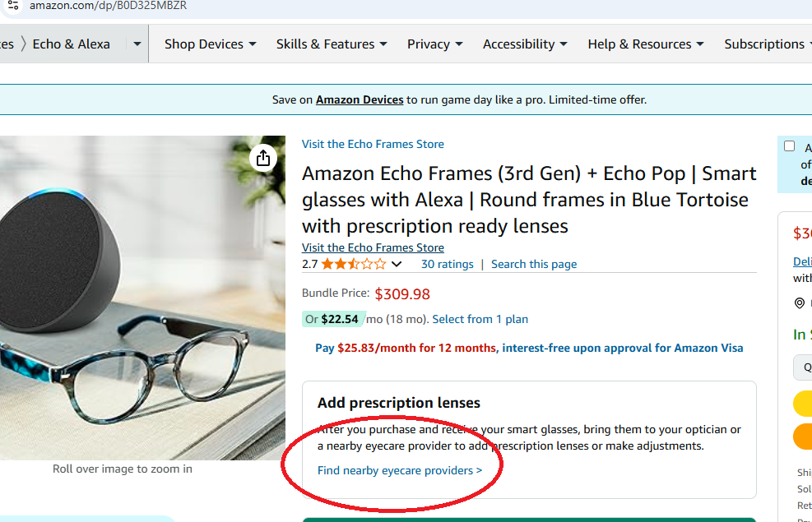Tick the checkbox in the right panel
This screenshot has height=522, width=812.
[x=789, y=146]
